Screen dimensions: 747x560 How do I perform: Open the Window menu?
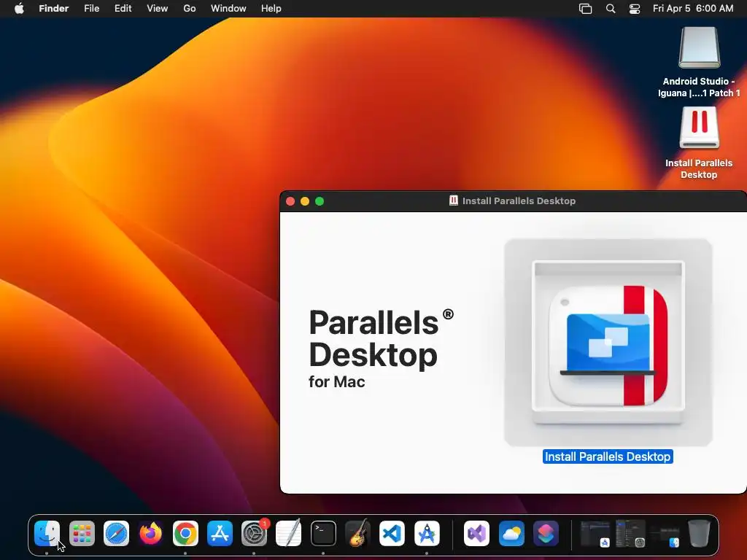point(228,9)
